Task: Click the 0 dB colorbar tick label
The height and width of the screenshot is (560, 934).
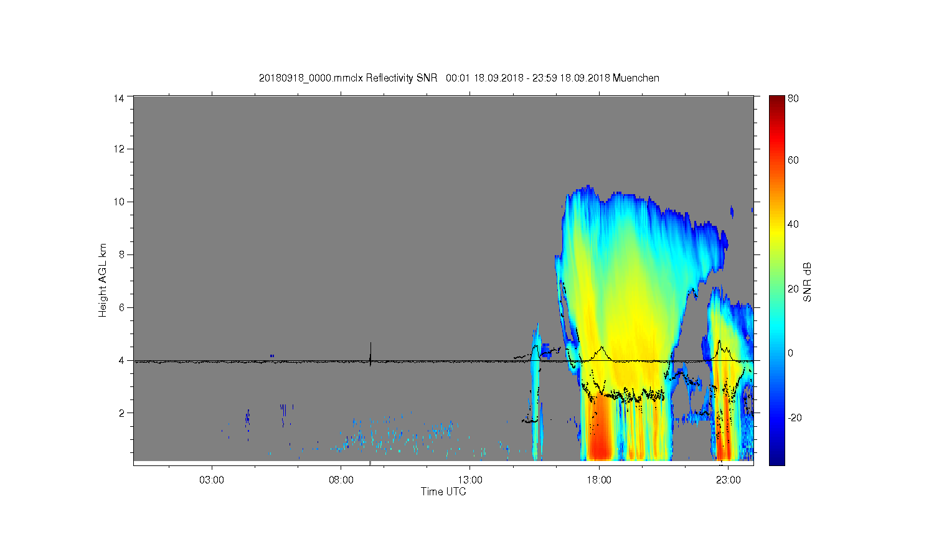Action: coord(791,353)
